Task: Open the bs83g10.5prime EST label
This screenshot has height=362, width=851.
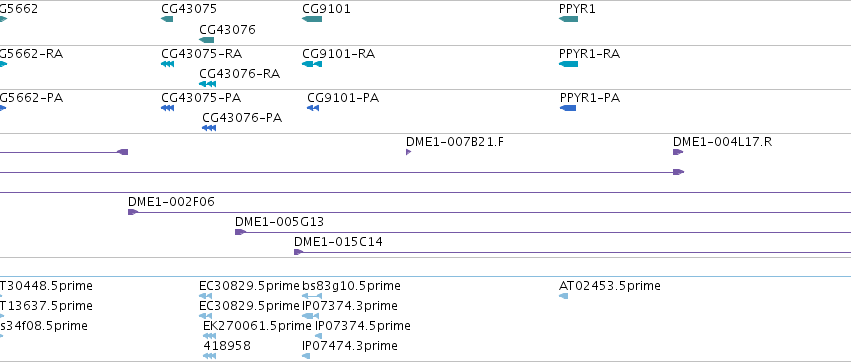Action: click(351, 286)
